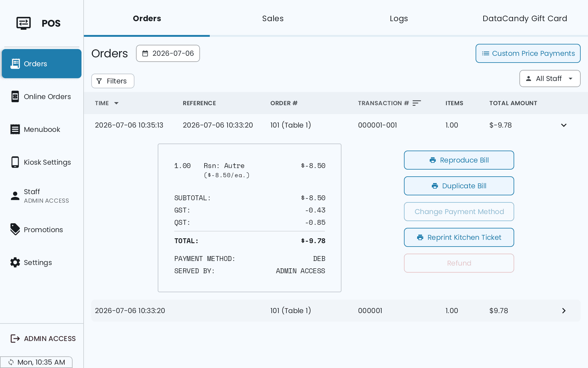Click the Orders page heading
The image size is (588, 368).
[110, 53]
